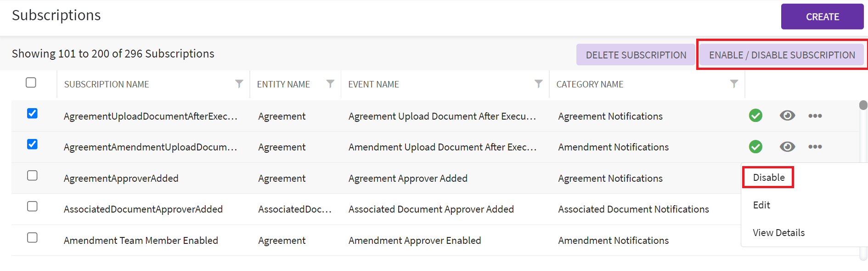Open three-dot menu for AgreementAmendmentUploadDocum row

click(815, 147)
